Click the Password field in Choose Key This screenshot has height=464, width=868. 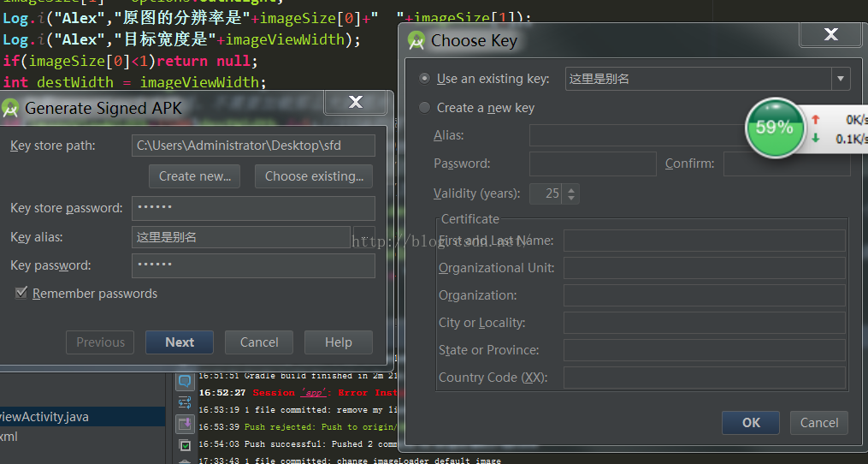[x=593, y=164]
